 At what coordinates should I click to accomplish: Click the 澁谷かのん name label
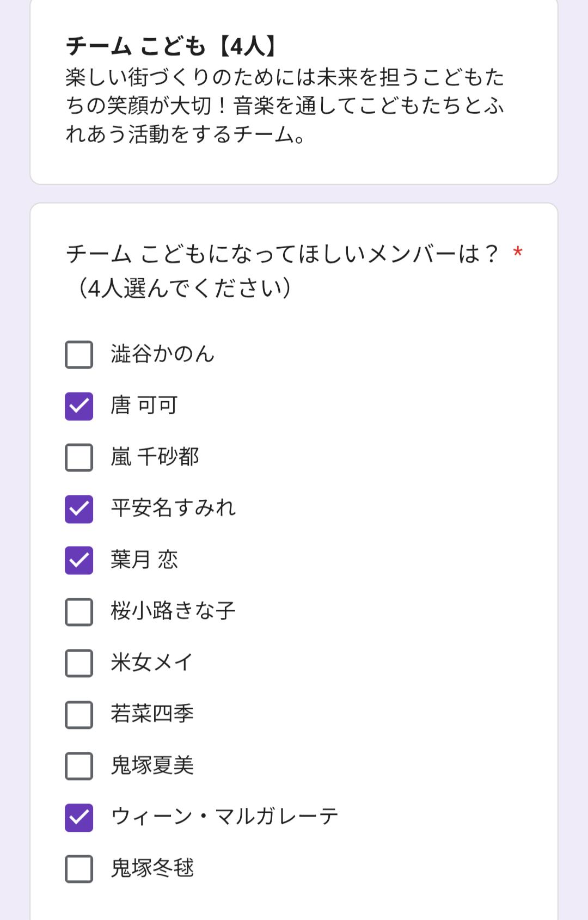tap(163, 354)
